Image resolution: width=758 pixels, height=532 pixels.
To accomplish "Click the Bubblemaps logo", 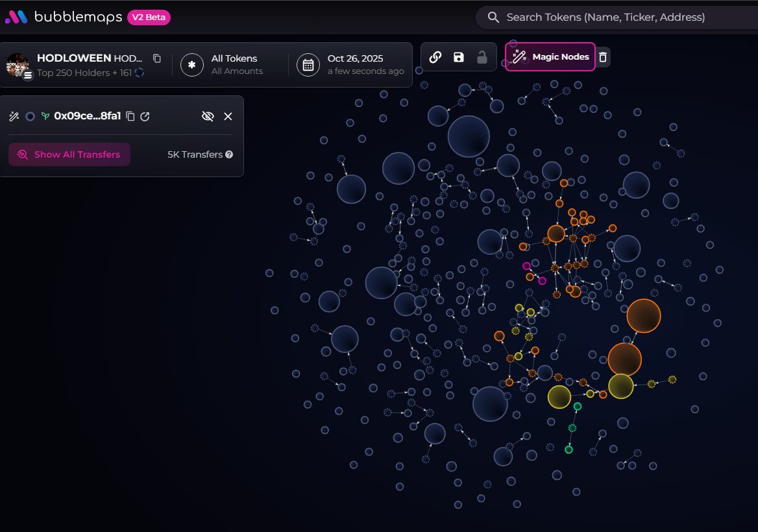I will [63, 18].
